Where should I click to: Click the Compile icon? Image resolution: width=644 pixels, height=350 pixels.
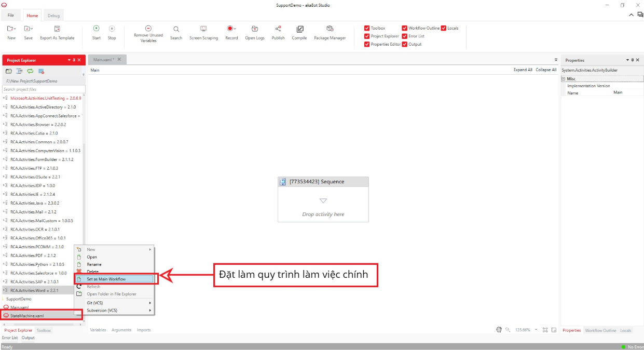pyautogui.click(x=299, y=29)
